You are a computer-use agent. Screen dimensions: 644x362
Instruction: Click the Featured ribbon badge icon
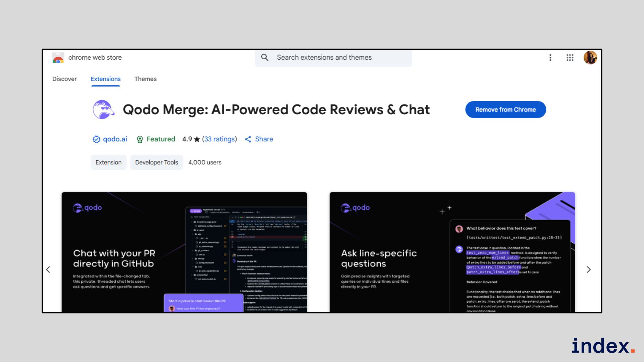tap(140, 139)
